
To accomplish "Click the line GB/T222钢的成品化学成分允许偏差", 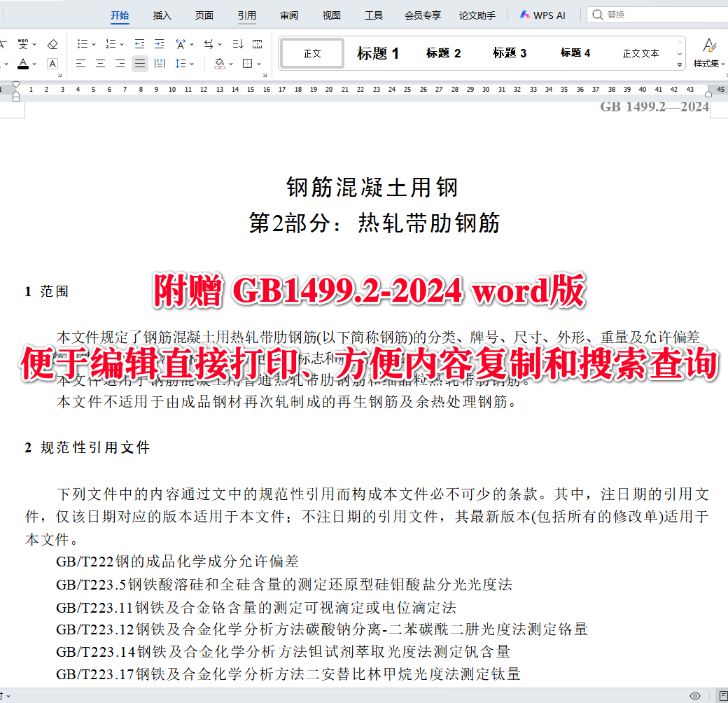I will (x=177, y=562).
